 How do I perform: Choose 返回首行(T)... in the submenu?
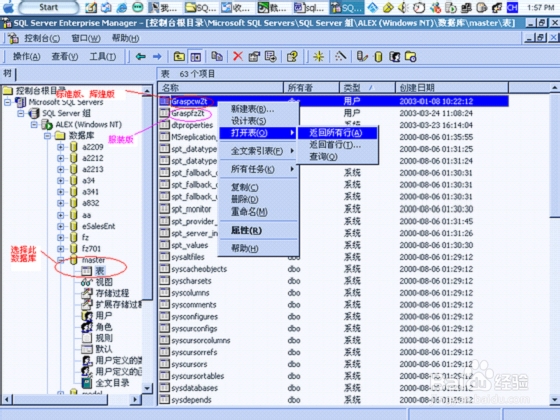[x=338, y=145]
